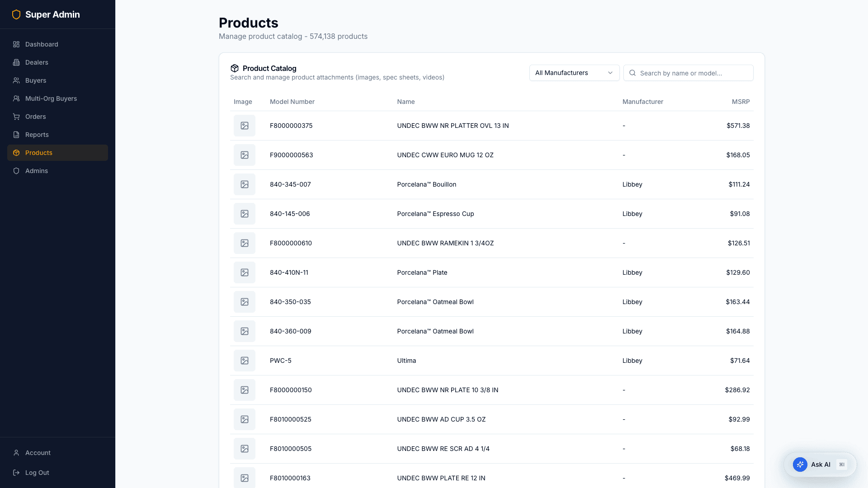868x488 pixels.
Task: Select model number 840-360-009
Action: pos(291,331)
